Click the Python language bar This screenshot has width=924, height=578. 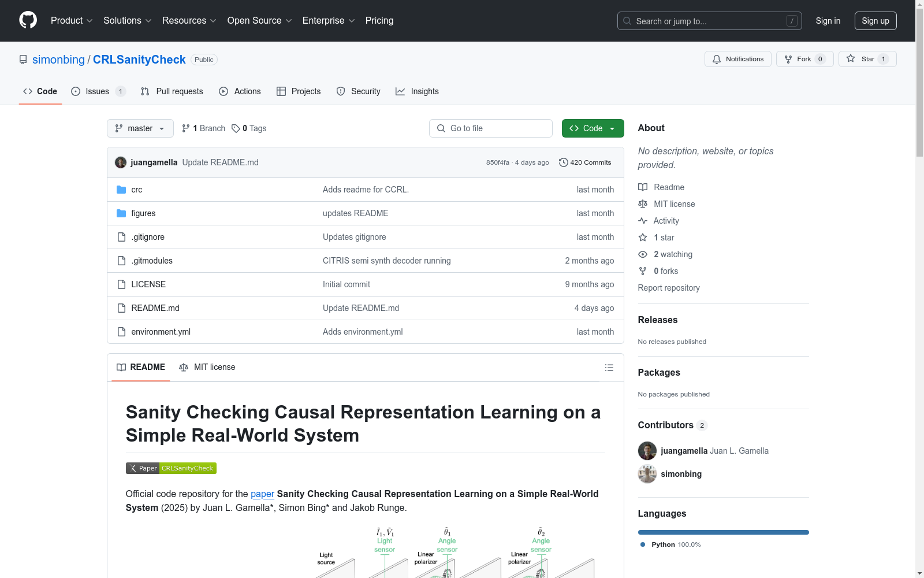pos(723,532)
